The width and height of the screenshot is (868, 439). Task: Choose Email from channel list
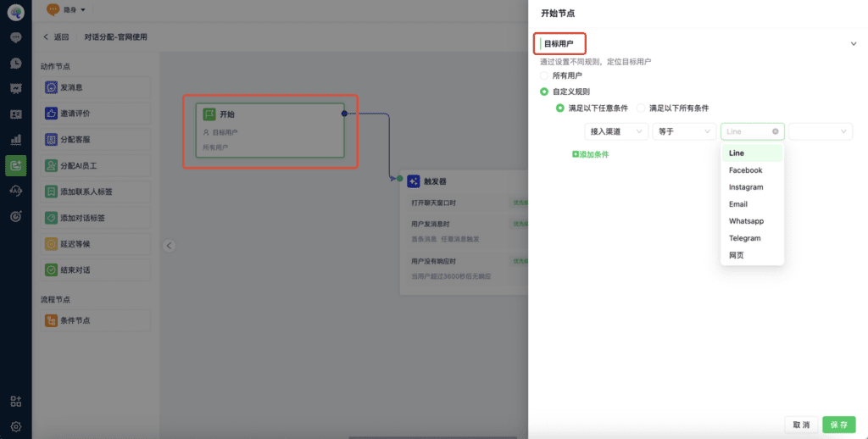[753, 204]
